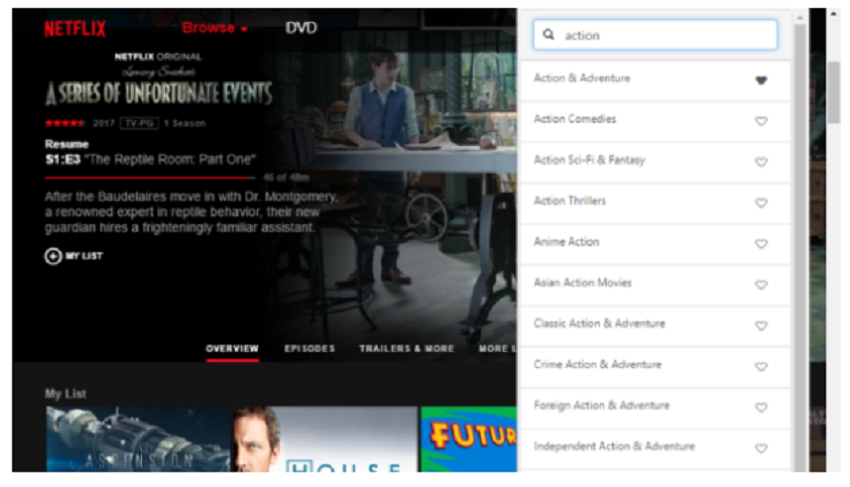The width and height of the screenshot is (850, 487).
Task: Add title using My List plus icon
Action: coord(53,256)
